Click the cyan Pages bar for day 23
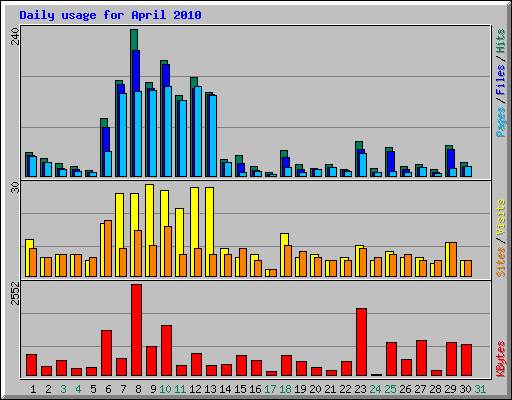 363,165
